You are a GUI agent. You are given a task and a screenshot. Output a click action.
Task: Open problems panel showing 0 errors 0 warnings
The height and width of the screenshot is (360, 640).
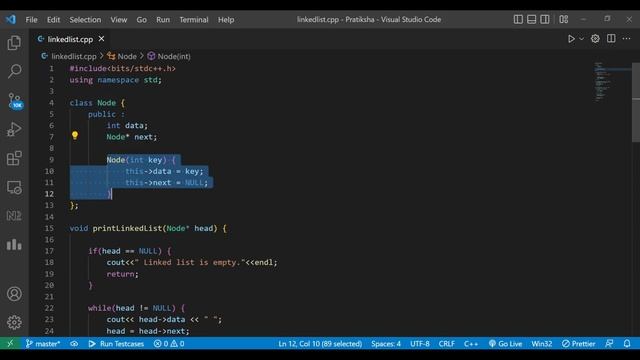pyautogui.click(x=169, y=344)
